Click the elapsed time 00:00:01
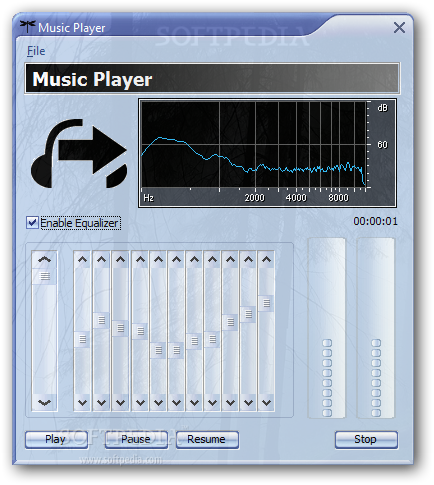The height and width of the screenshot is (485, 434). click(375, 221)
